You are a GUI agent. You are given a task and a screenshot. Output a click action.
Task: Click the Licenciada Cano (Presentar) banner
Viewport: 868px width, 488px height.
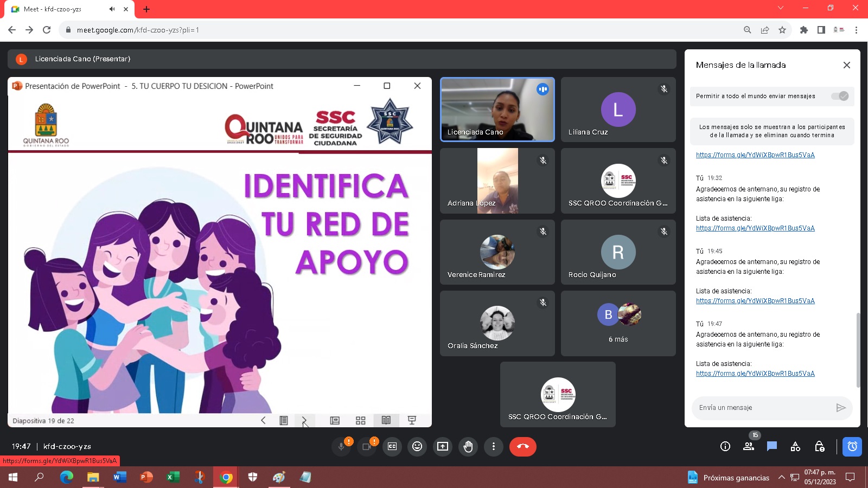(342, 59)
